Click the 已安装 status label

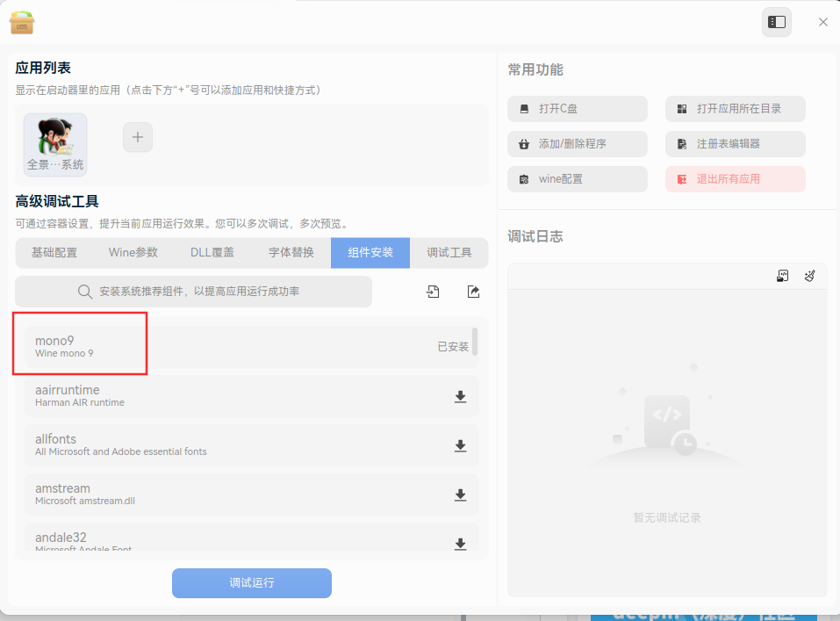(453, 347)
